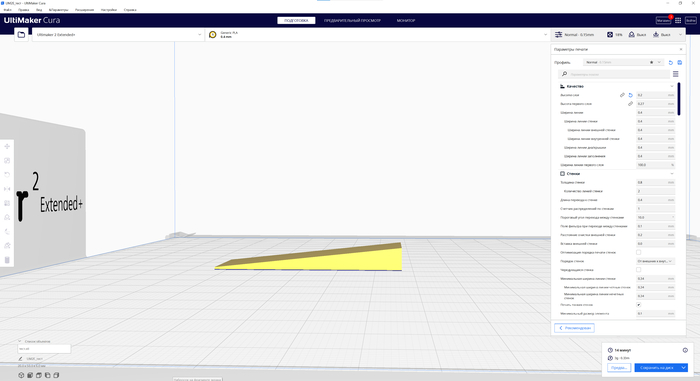Click infill 18% indicator

[615, 34]
